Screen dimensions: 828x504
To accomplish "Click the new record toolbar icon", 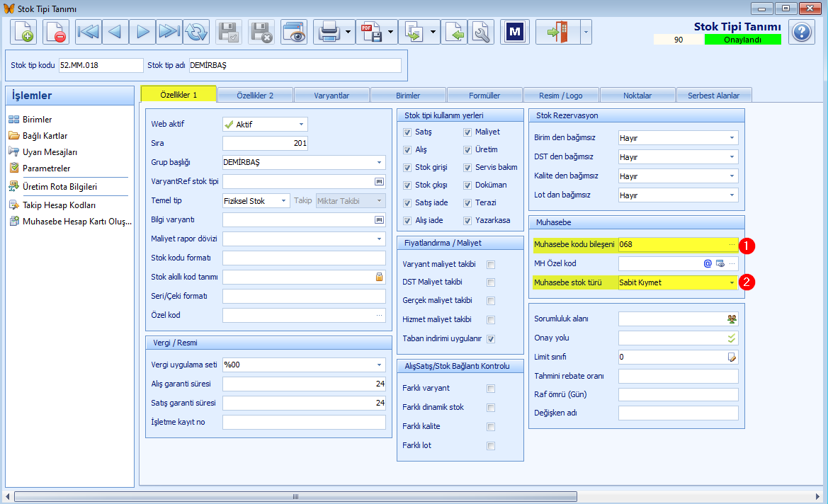I will point(23,32).
